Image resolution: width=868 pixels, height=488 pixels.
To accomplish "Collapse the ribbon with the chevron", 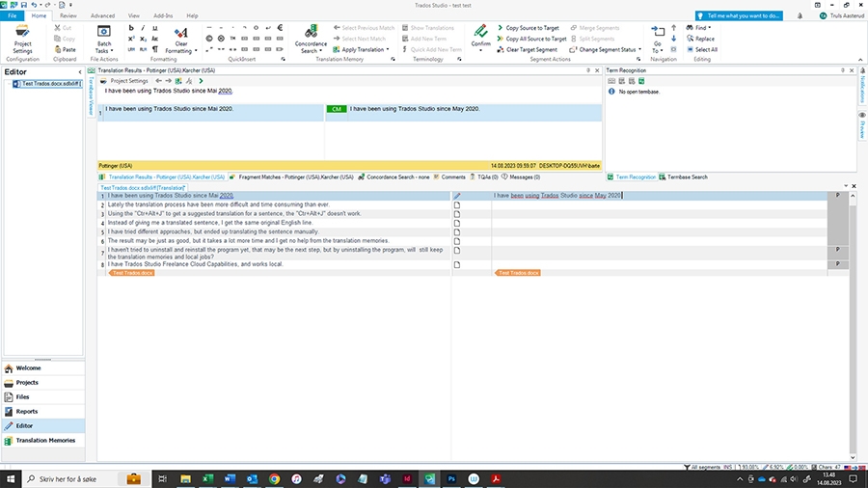I will pyautogui.click(x=860, y=59).
